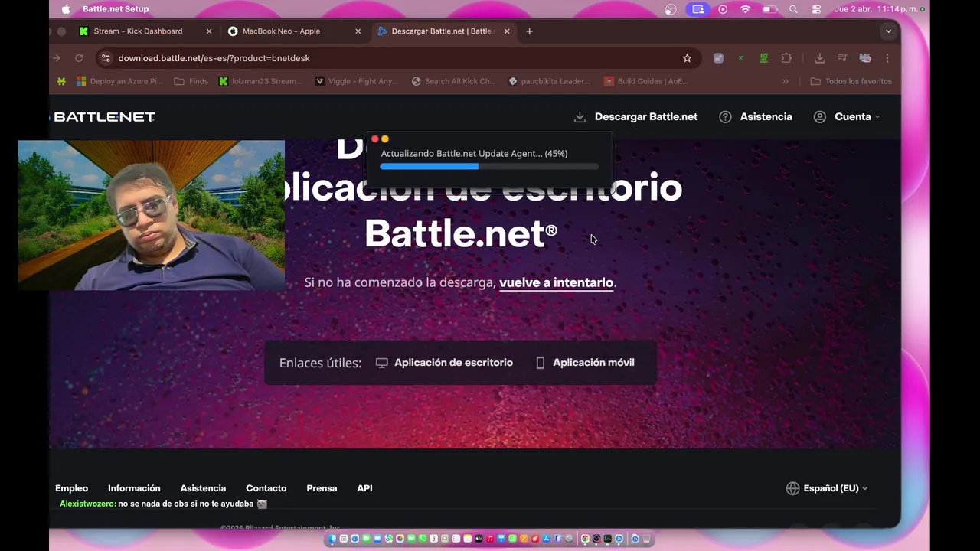Open the Finds bookmark folder
The width and height of the screenshot is (980, 551).
tap(191, 81)
